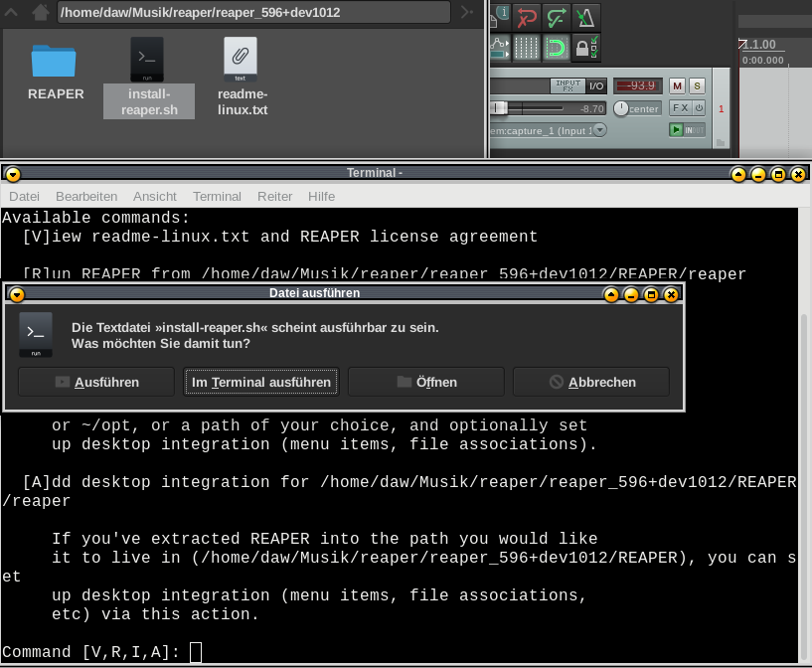Open track 1 FX chain button

680,107
